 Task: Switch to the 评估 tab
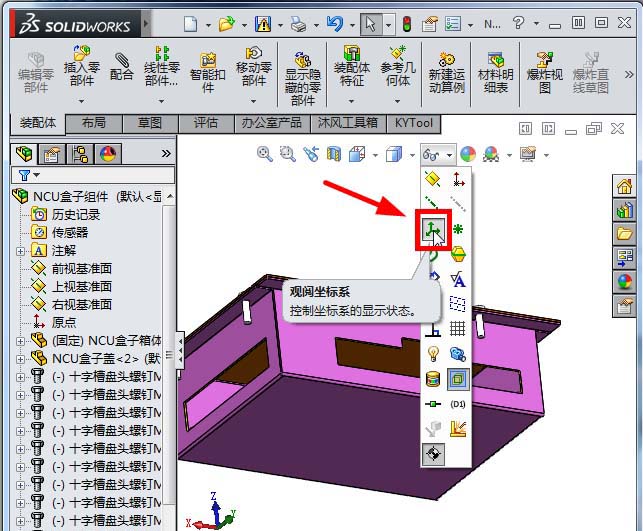click(205, 123)
